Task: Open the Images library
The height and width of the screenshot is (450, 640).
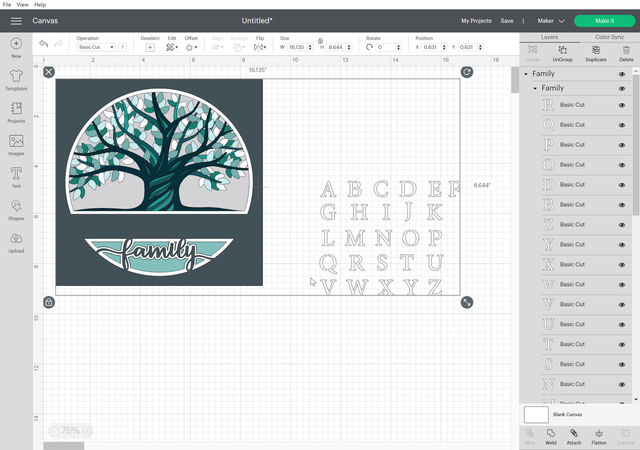Action: point(16,141)
